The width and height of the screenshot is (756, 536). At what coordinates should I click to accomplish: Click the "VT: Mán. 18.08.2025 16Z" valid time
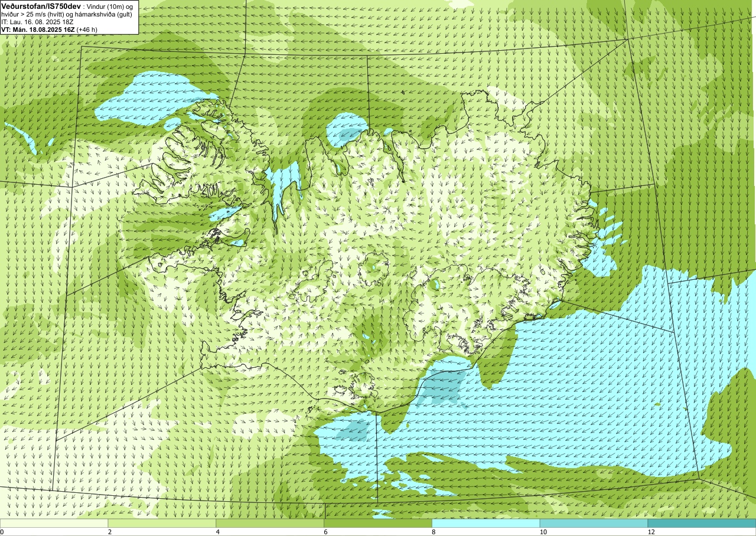point(38,30)
